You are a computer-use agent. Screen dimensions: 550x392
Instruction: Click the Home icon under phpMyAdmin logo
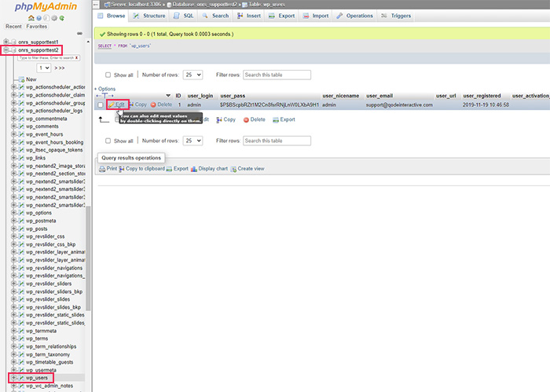point(31,18)
